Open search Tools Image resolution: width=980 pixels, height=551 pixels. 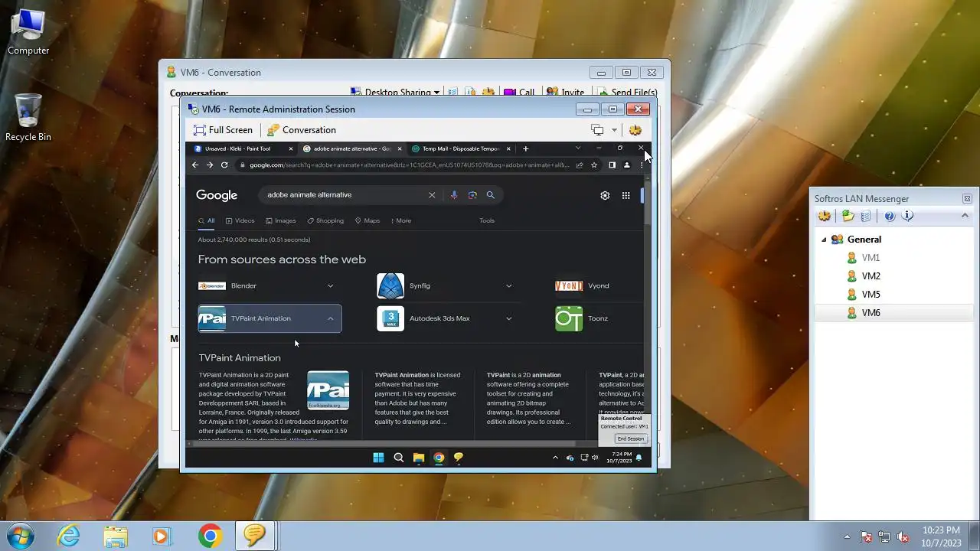(x=487, y=220)
